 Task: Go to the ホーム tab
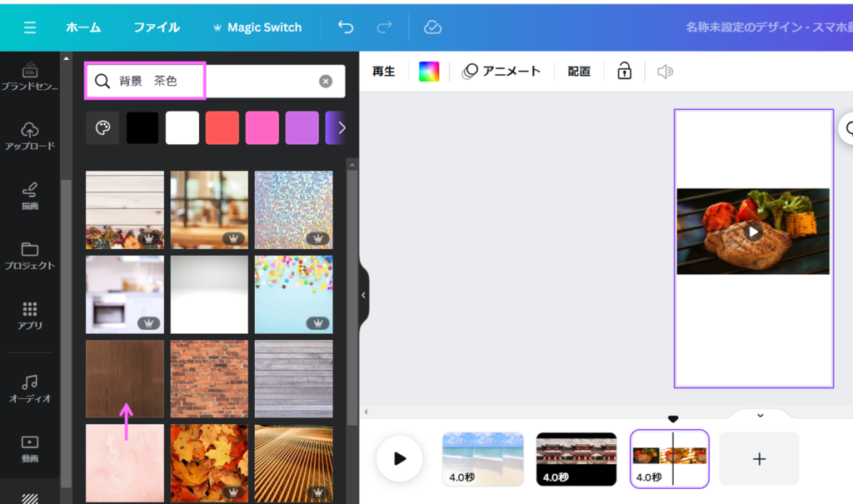(x=83, y=27)
